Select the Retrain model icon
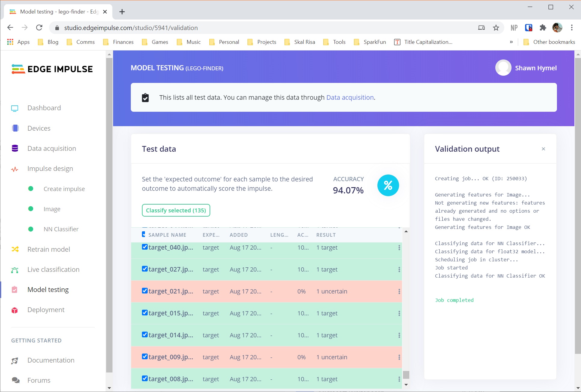Viewport: 581px width, 392px height. (x=14, y=249)
